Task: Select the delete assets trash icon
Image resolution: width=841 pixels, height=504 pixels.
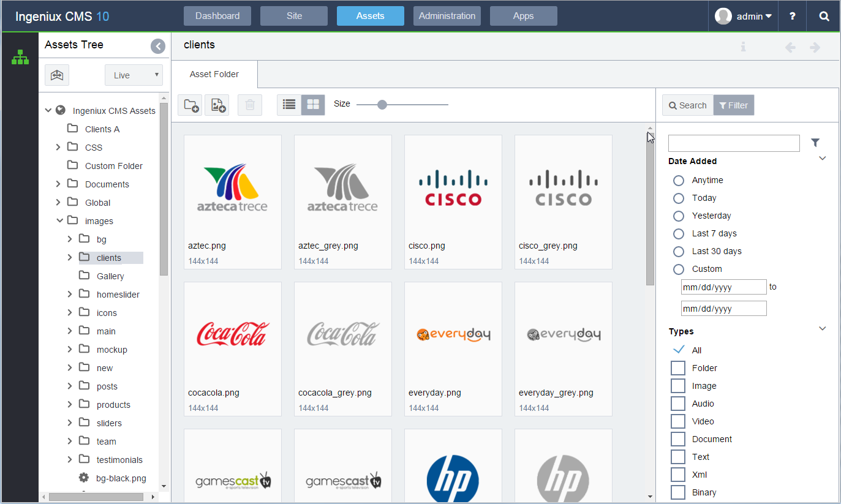Action: [x=249, y=104]
